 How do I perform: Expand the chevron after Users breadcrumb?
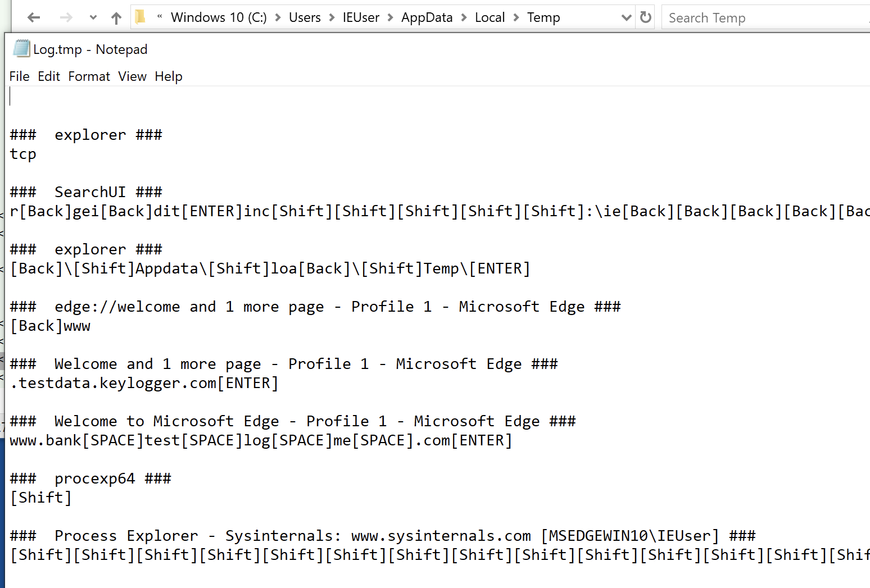tap(332, 18)
